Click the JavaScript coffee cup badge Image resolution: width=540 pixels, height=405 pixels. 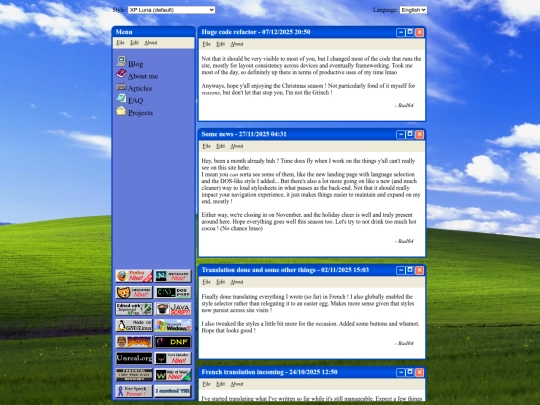click(x=173, y=309)
